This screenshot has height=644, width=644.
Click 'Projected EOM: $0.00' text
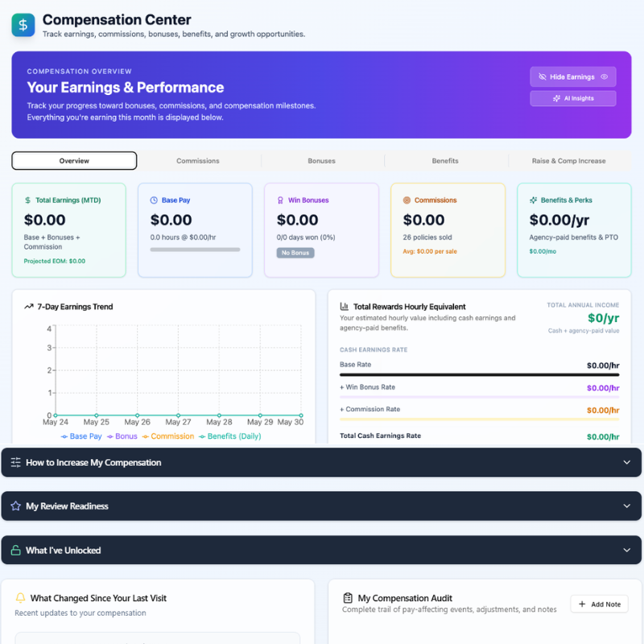click(55, 261)
